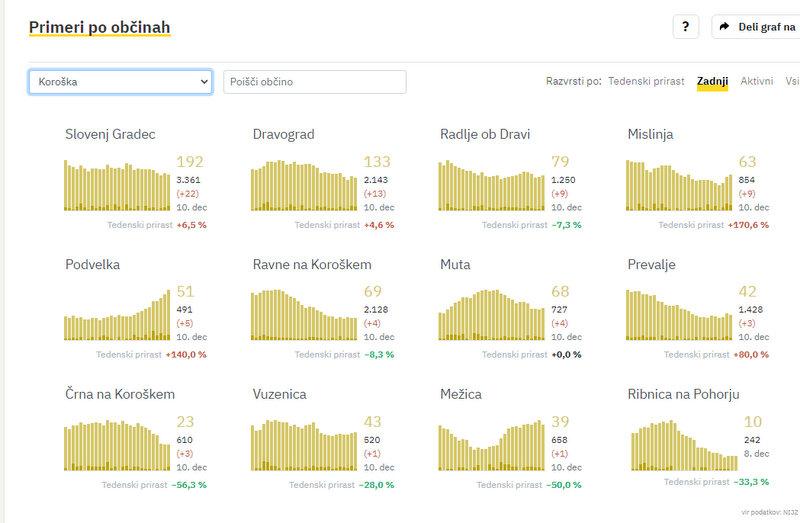Open the Koroška region dropdown
This screenshot has height=523, width=800.
pos(120,81)
